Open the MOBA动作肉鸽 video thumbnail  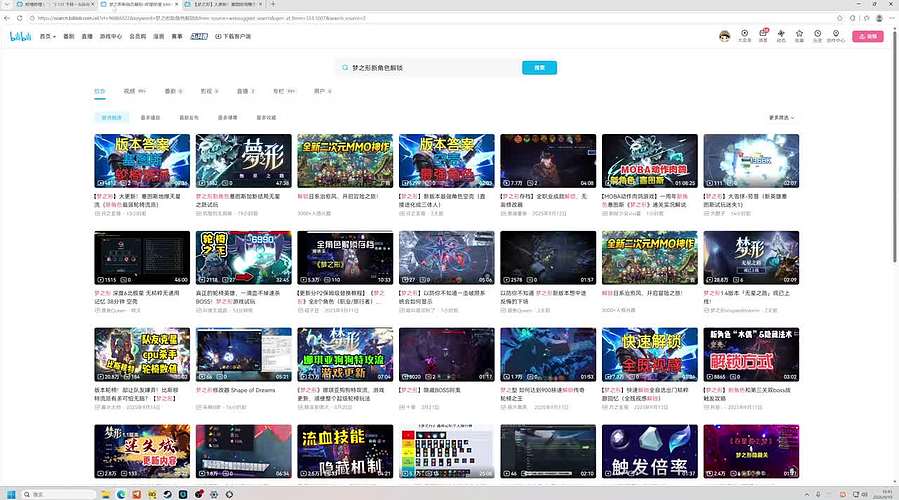tap(650, 161)
